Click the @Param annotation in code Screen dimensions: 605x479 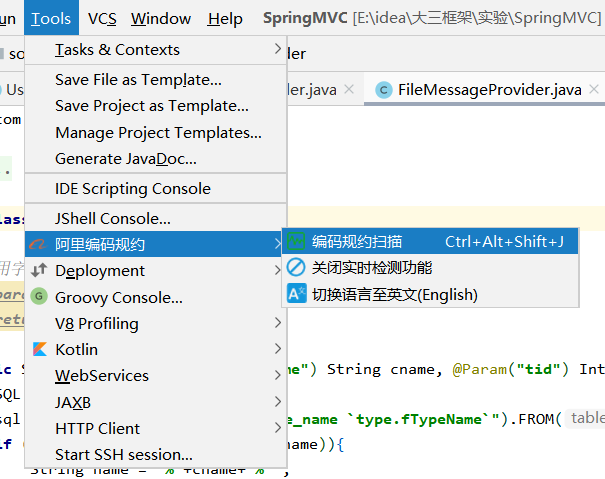(480, 369)
